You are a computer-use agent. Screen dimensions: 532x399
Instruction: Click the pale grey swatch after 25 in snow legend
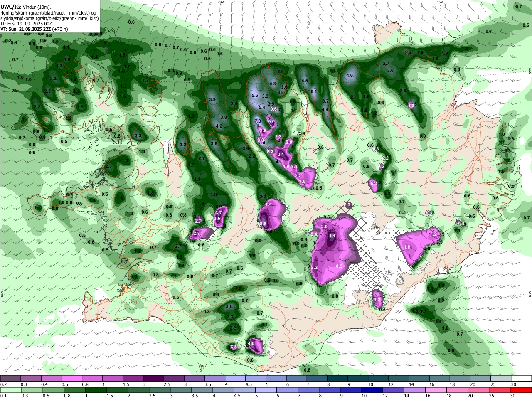[501, 379]
